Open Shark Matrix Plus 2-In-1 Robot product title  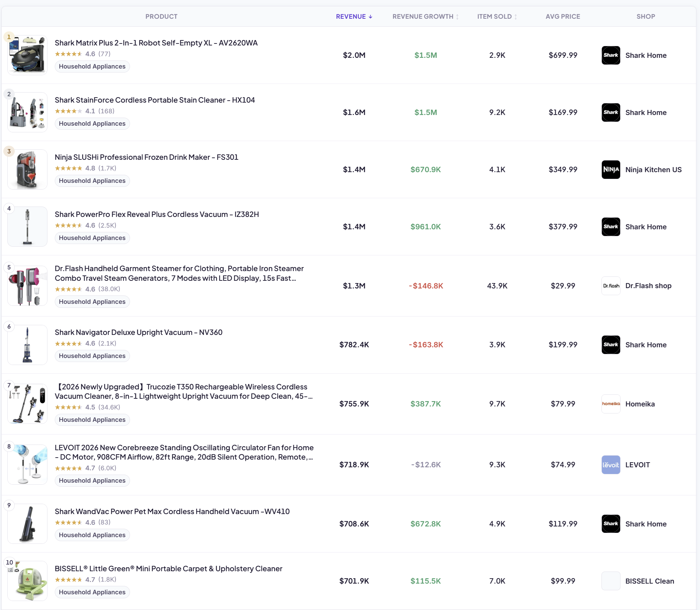click(x=156, y=43)
